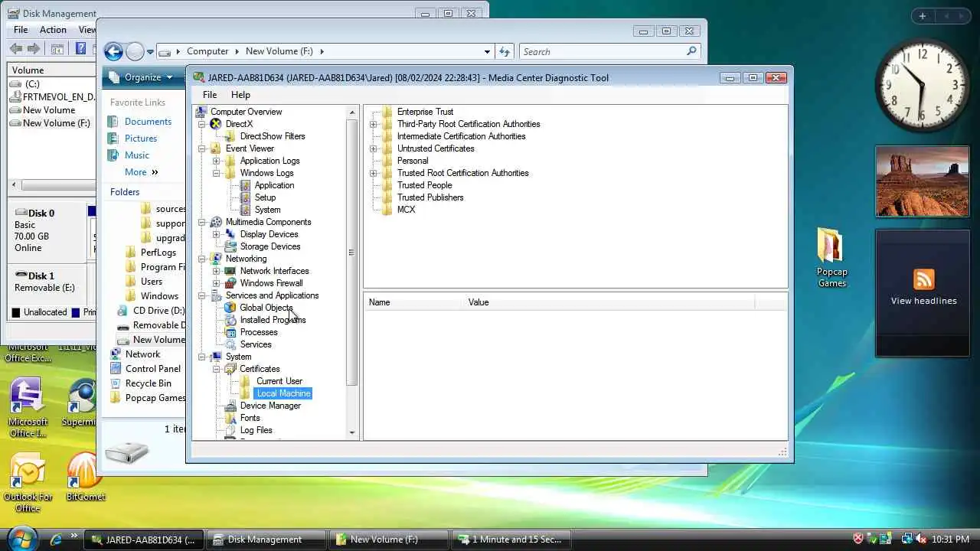Select the Display Devices icon
The height and width of the screenshot is (551, 980).
pyautogui.click(x=230, y=234)
